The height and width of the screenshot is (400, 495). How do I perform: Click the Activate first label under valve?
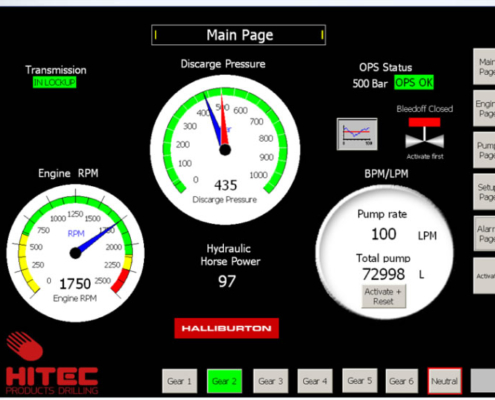(425, 157)
